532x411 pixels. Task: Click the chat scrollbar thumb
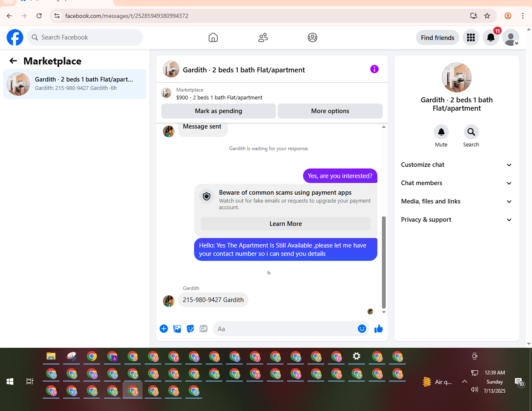click(384, 262)
